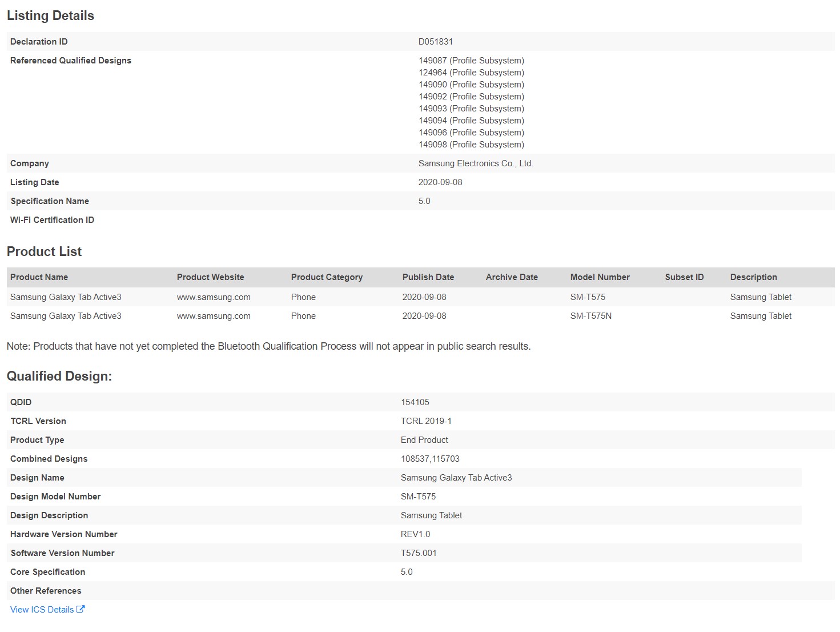Image resolution: width=840 pixels, height=632 pixels.
Task: Click declaration ID value D051831
Action: [x=435, y=42]
